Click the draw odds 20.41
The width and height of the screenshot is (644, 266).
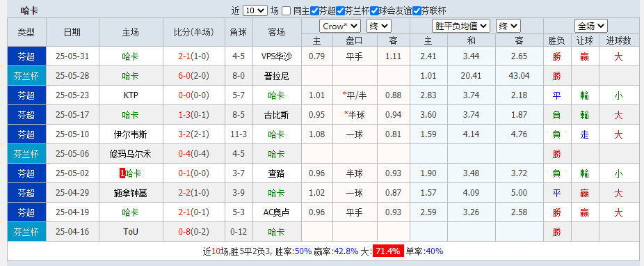(471, 76)
